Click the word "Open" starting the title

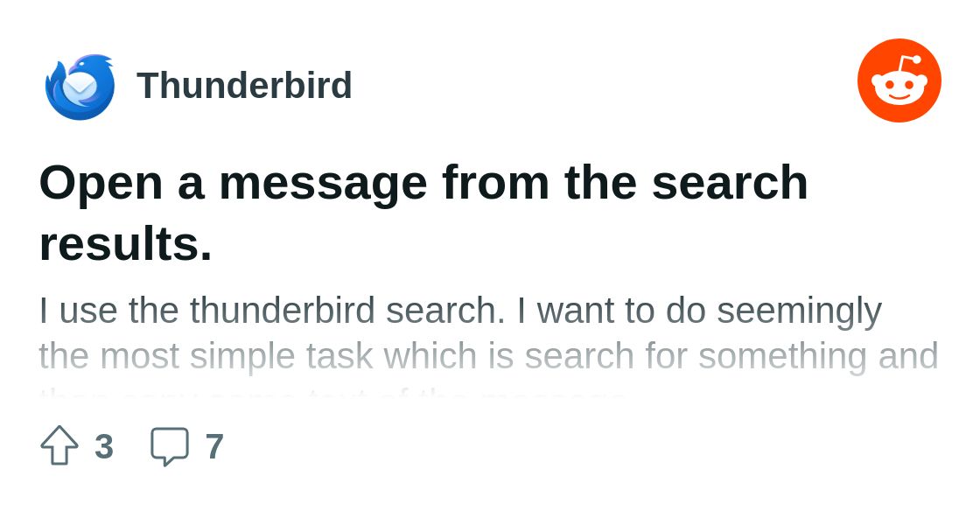pos(101,185)
